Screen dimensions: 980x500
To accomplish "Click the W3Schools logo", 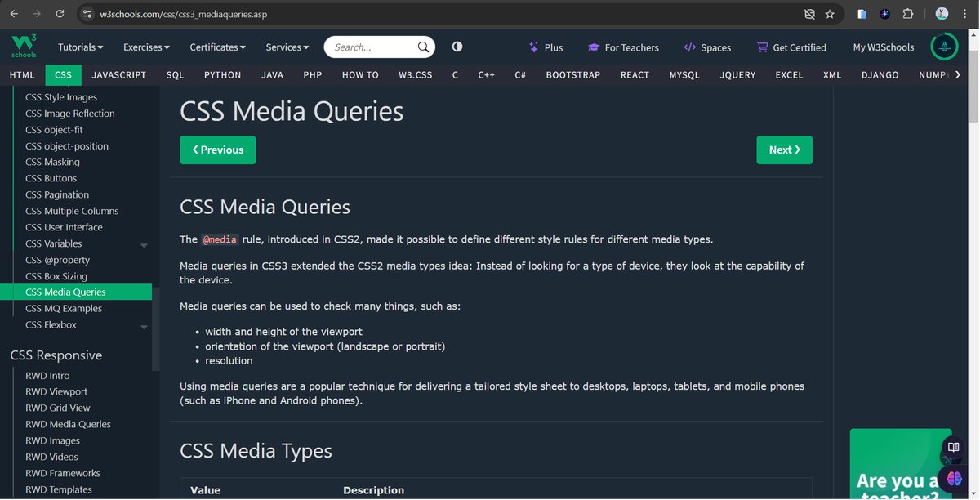I will pos(21,46).
